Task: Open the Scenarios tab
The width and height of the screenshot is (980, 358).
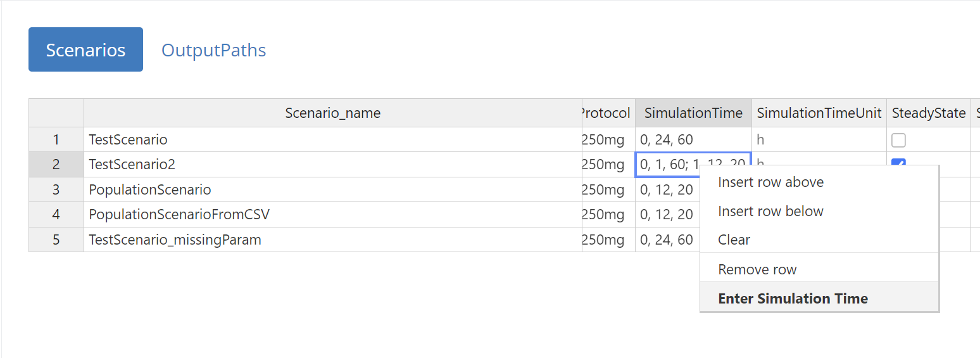Action: 85,49
